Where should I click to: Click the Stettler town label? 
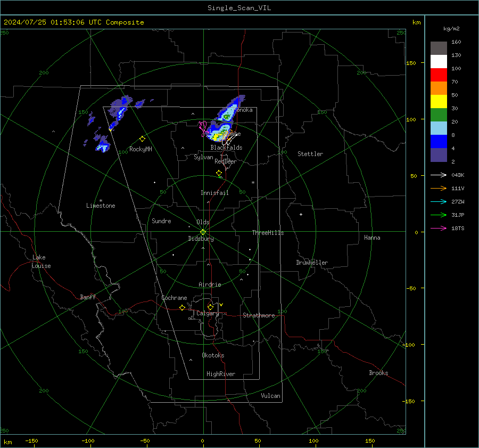(310, 154)
